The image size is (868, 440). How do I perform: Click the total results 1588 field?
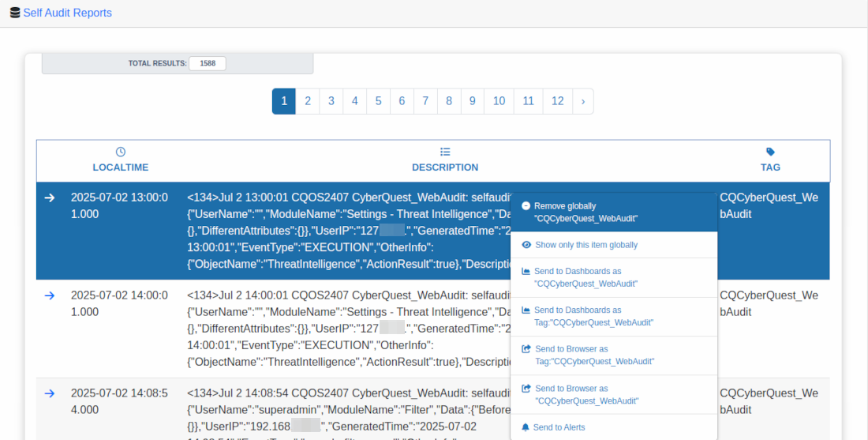click(208, 63)
